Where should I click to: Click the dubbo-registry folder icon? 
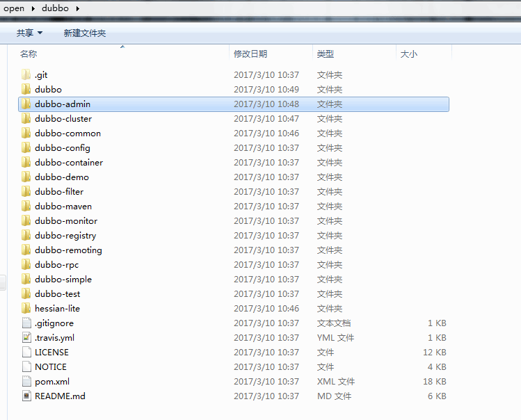(26, 236)
